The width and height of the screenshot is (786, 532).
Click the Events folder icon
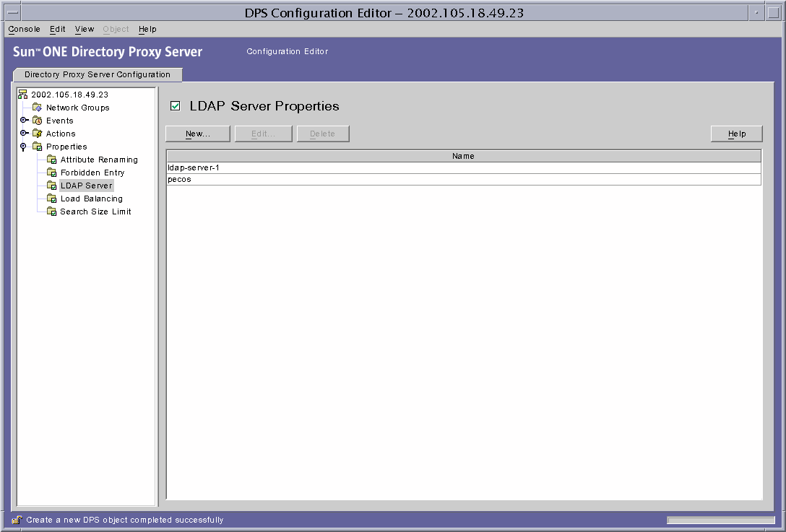click(37, 120)
